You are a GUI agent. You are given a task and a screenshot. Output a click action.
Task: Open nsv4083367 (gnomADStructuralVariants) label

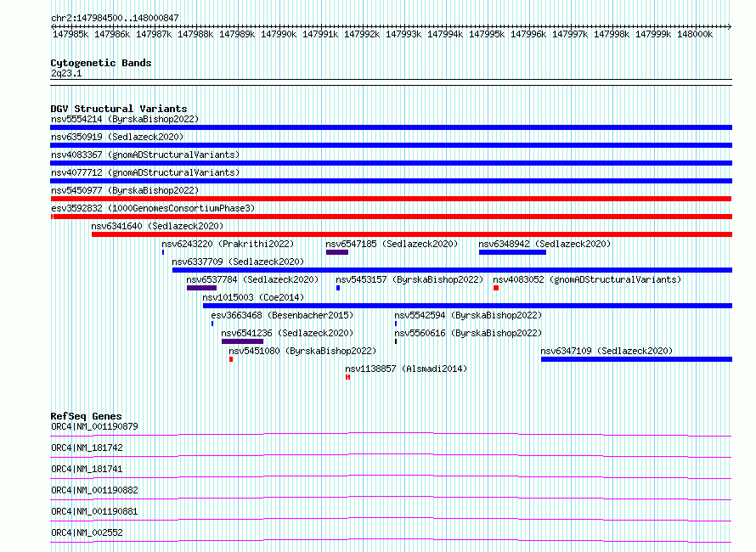pos(145,155)
